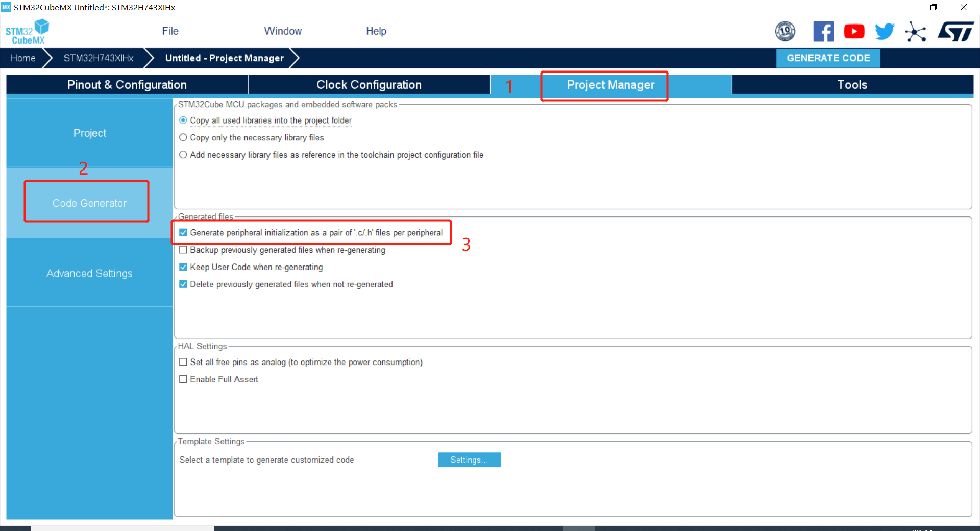Open the Code Generator side section
This screenshot has height=531, width=980.
click(x=90, y=203)
